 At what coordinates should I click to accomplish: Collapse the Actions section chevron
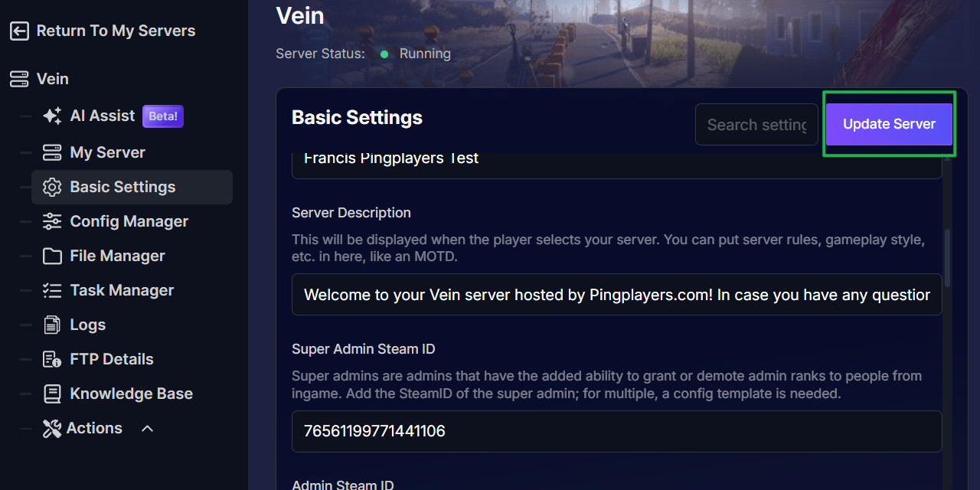[148, 429]
